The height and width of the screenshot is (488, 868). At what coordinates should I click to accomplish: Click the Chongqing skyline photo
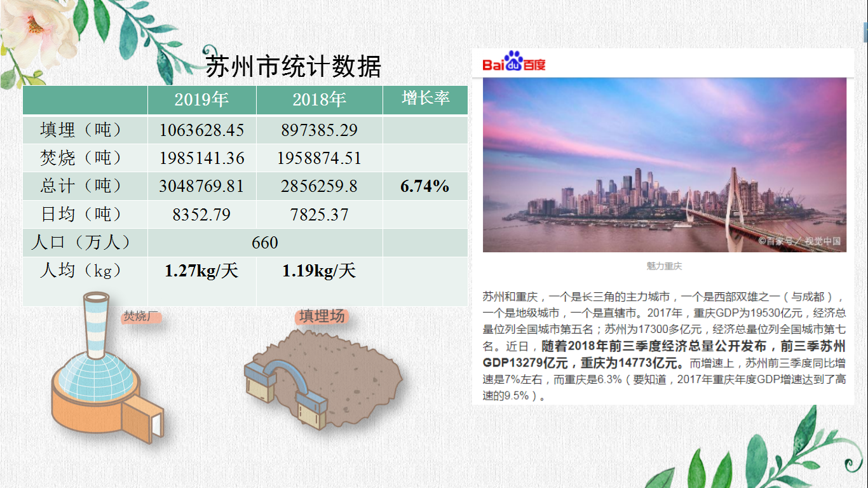665,165
